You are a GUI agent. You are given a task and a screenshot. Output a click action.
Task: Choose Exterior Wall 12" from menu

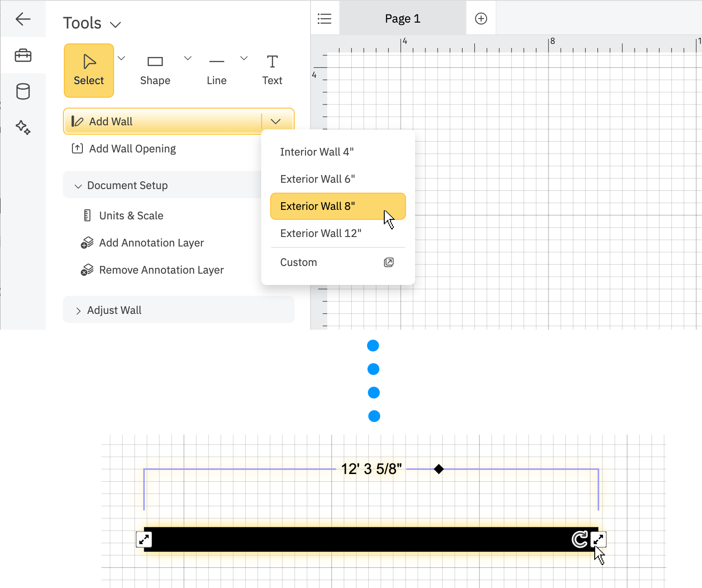tap(320, 233)
